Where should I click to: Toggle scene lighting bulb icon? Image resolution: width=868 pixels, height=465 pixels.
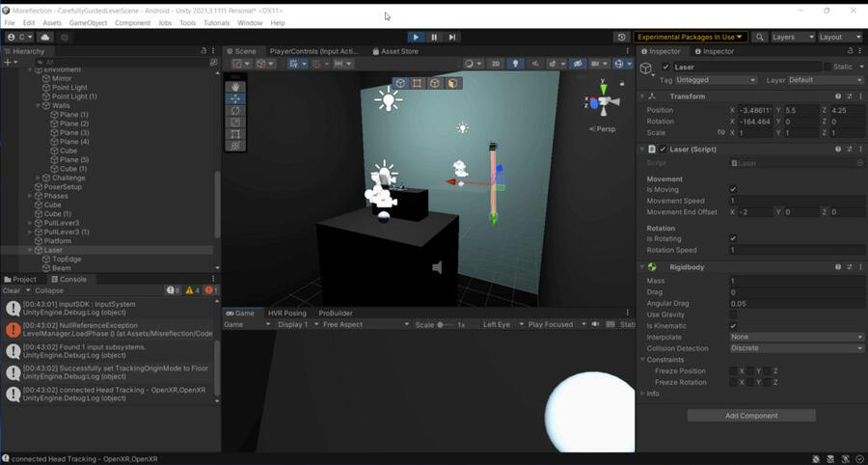[515, 64]
